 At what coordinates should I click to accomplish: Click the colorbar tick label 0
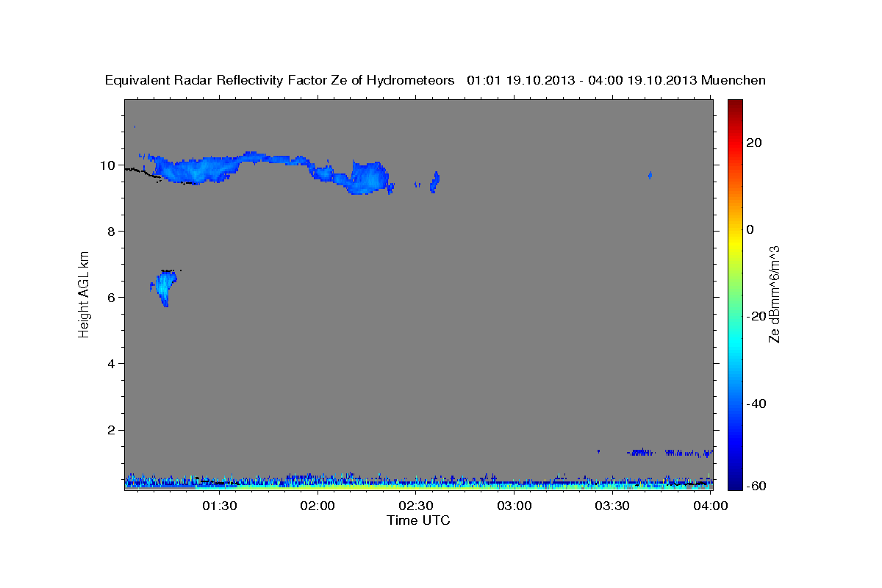coord(750,229)
